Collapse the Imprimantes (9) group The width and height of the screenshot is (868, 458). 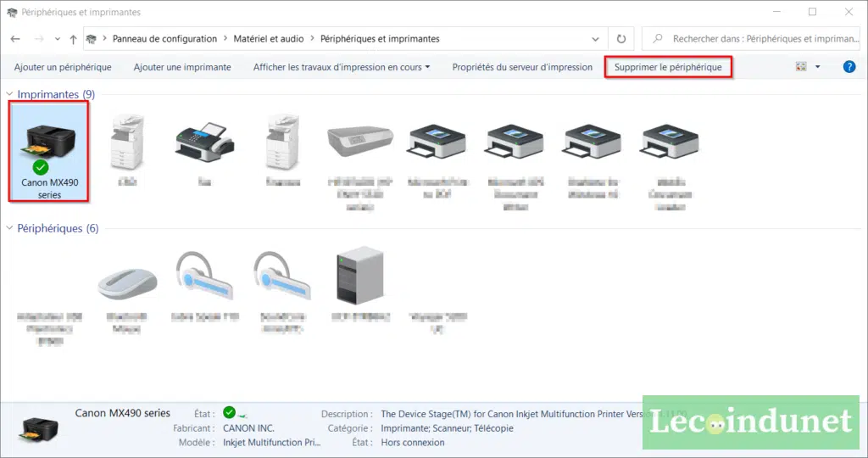[x=10, y=94]
